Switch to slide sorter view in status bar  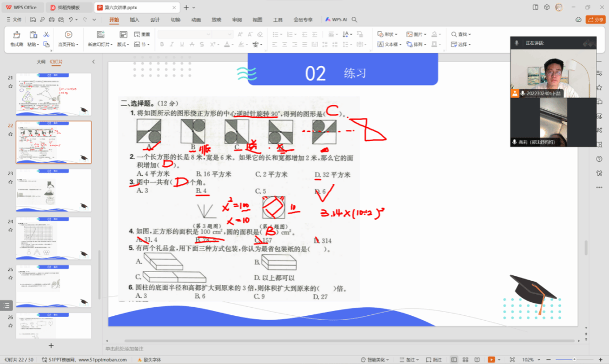464,360
